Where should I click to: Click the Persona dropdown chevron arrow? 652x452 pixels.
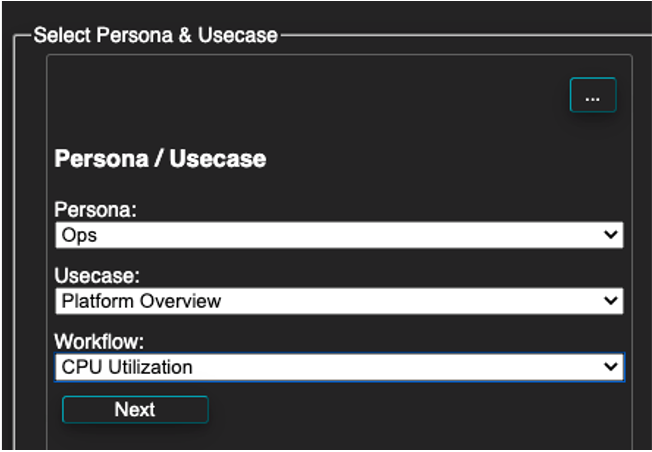point(610,235)
